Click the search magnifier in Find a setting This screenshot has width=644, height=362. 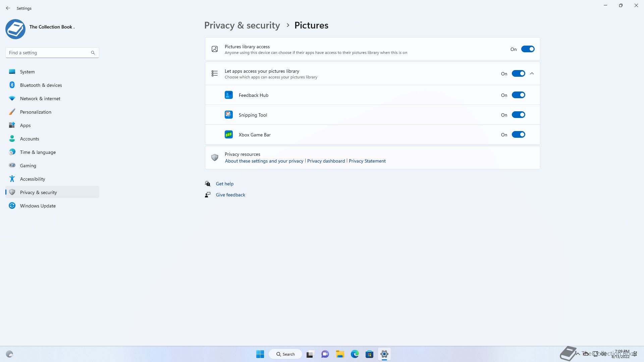93,53
